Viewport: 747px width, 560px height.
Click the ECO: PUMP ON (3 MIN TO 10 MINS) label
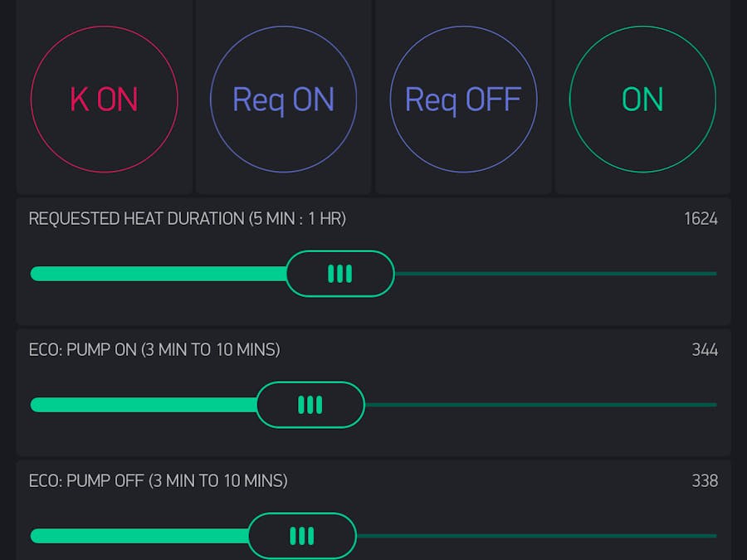[154, 350]
